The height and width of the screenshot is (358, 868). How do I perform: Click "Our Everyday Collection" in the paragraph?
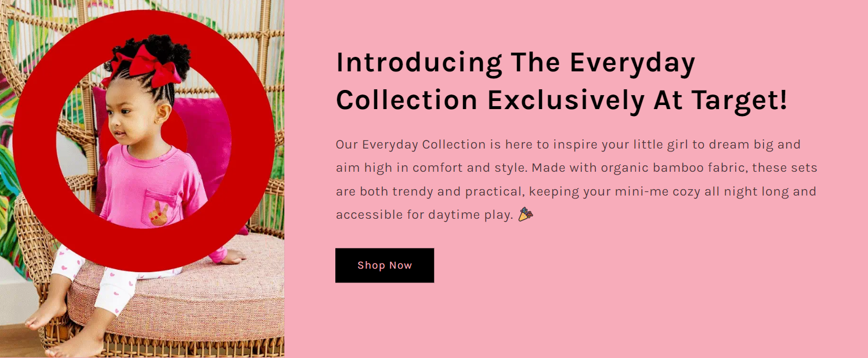coord(411,144)
